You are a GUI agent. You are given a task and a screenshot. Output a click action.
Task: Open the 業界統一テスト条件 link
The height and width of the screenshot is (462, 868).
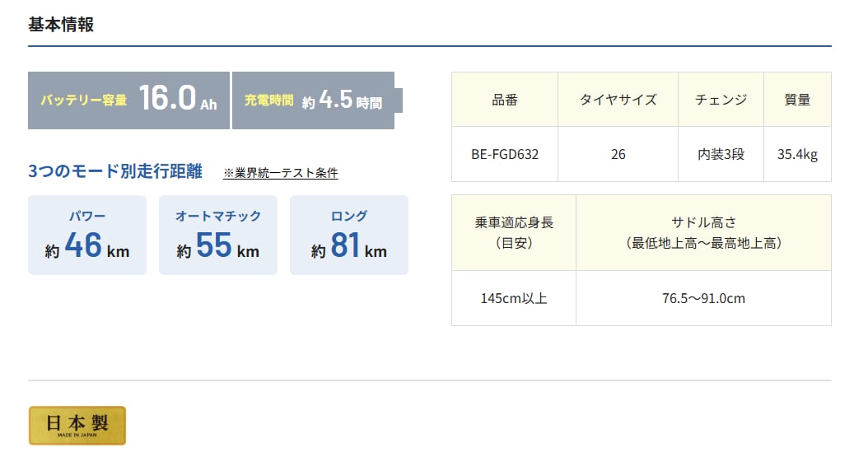(x=281, y=173)
